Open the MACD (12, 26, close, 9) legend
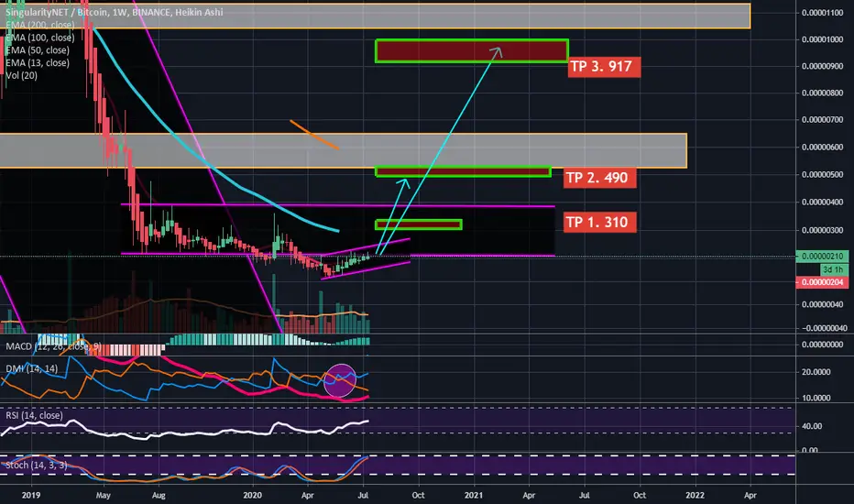This screenshot has width=854, height=504. (53, 346)
